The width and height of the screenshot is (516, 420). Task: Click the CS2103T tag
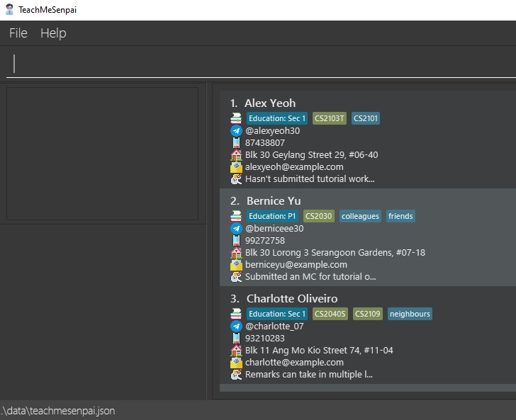point(330,118)
